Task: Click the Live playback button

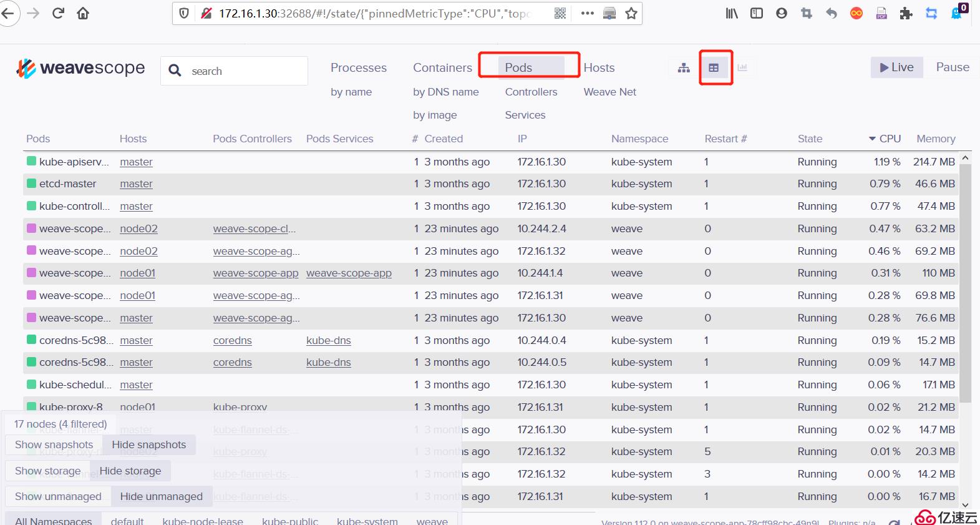Action: click(x=896, y=67)
